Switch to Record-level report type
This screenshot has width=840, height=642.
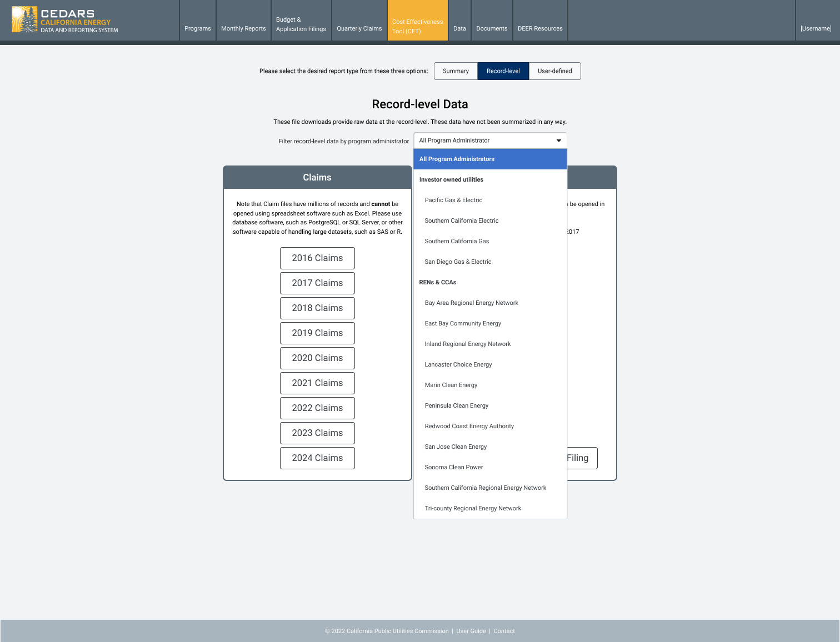tap(503, 71)
